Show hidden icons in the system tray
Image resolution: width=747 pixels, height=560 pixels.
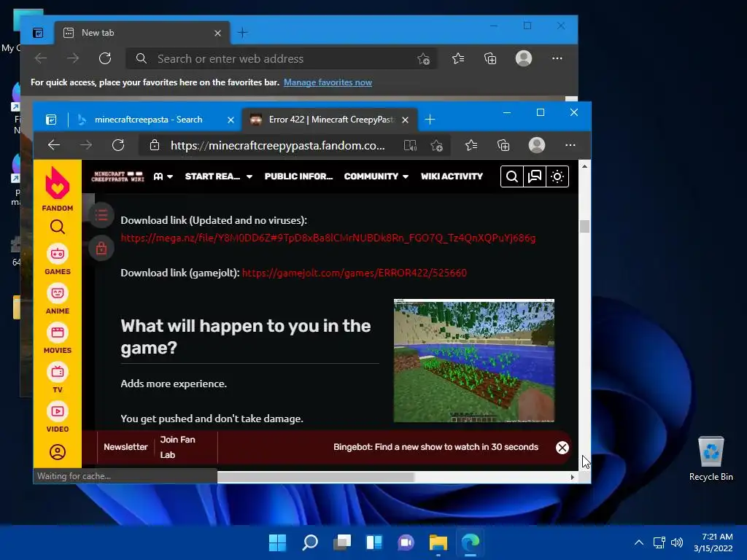639,542
